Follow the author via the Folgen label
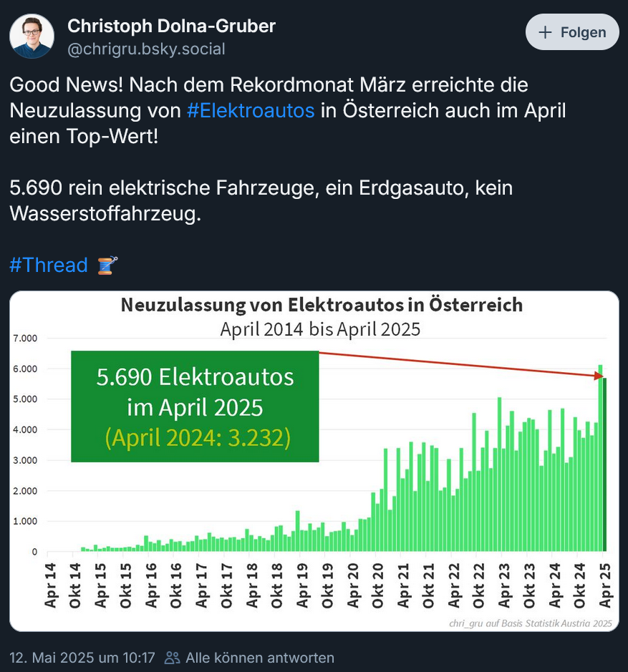The height and width of the screenshot is (672, 628). click(583, 32)
